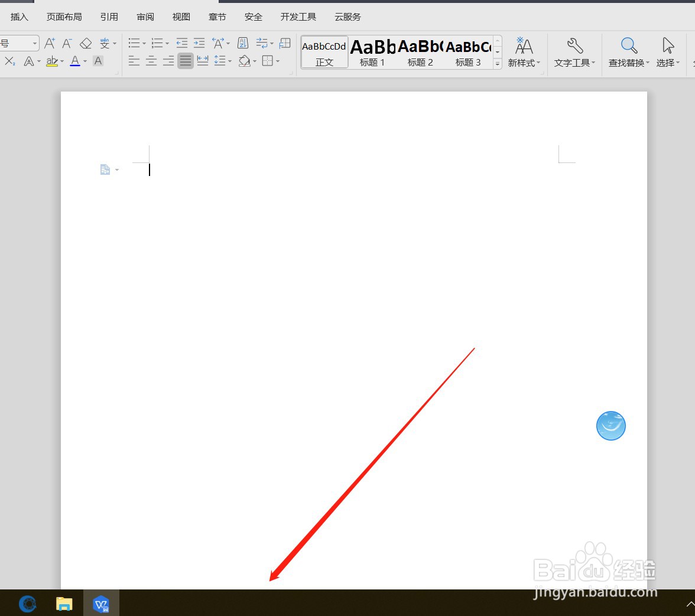
Task: Expand bullet list style dropdown
Action: point(144,43)
